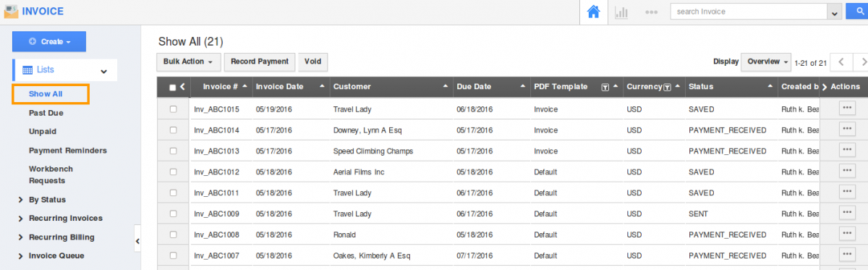This screenshot has width=868, height=270.
Task: Open the Unpaid list
Action: pos(43,132)
